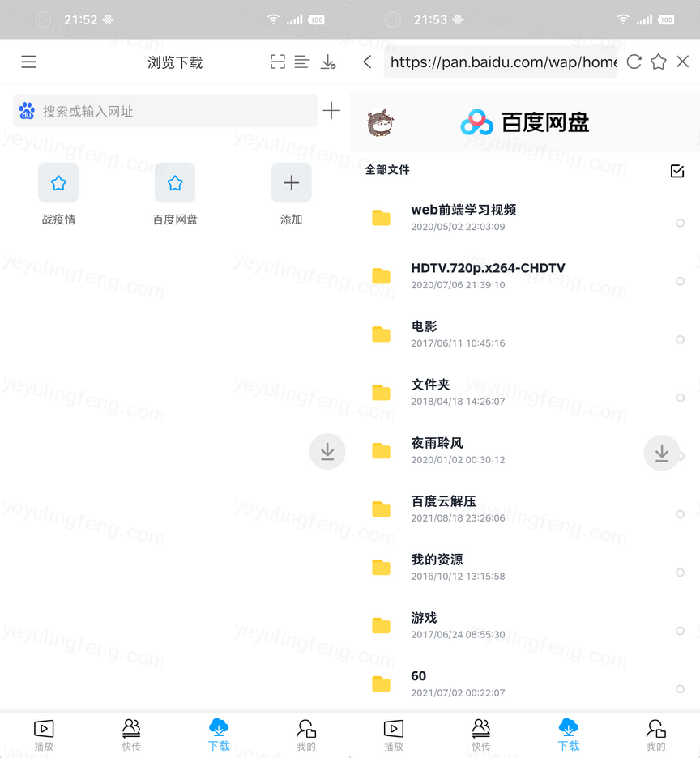
Task: Open folder web前端学习视频
Action: [525, 218]
